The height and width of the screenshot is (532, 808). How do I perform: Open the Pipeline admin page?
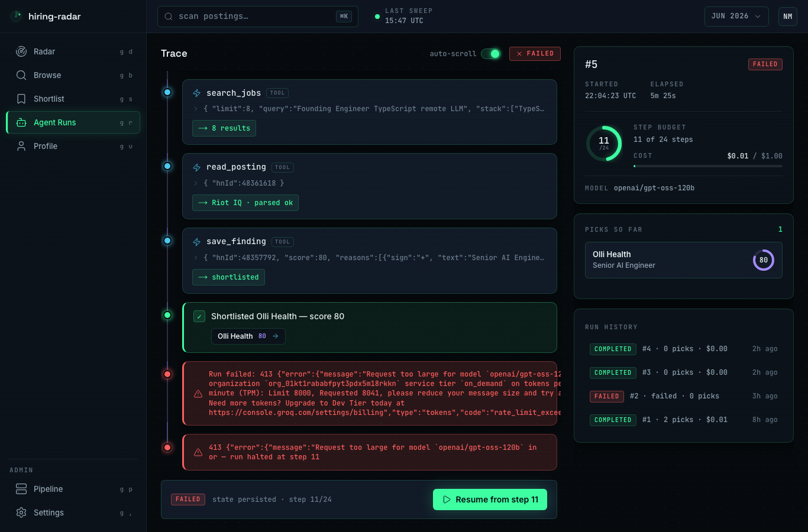[x=73, y=489]
